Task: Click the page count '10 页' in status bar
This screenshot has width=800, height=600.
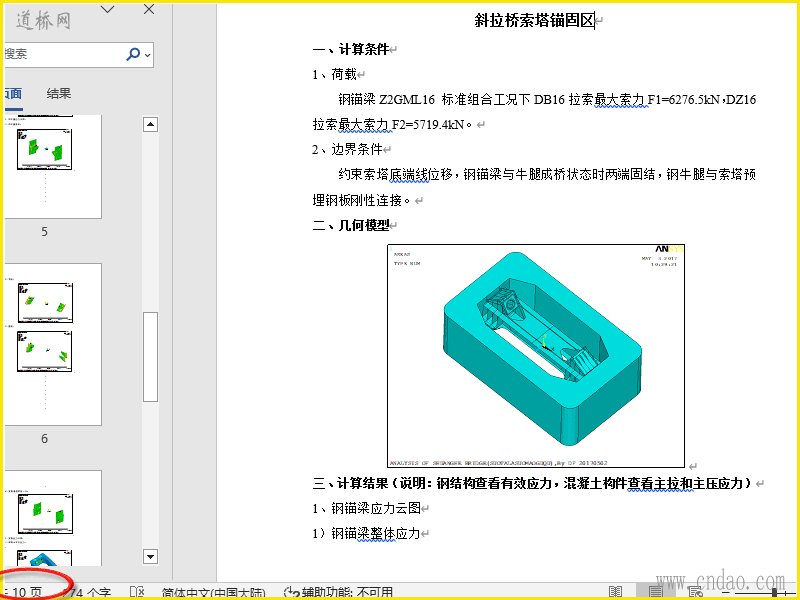Action: point(27,592)
